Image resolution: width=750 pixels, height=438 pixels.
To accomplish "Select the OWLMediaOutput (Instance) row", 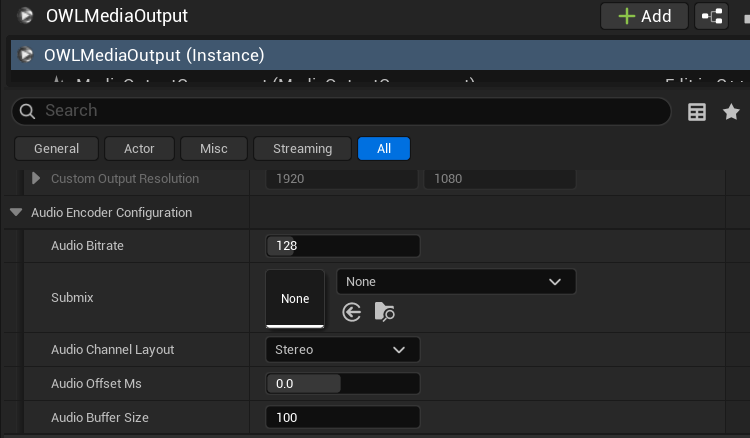I will point(380,55).
